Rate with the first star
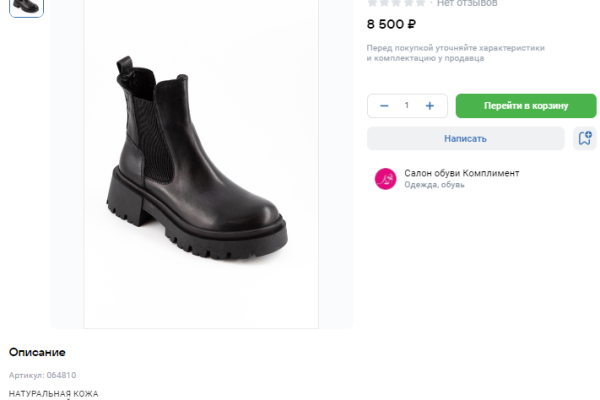 [x=372, y=3]
